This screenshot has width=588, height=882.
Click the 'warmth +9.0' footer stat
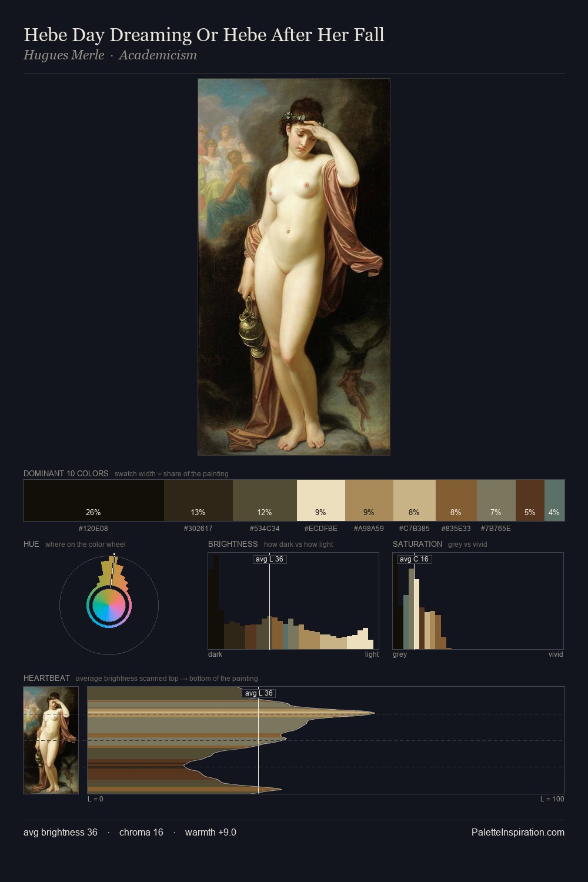point(211,833)
